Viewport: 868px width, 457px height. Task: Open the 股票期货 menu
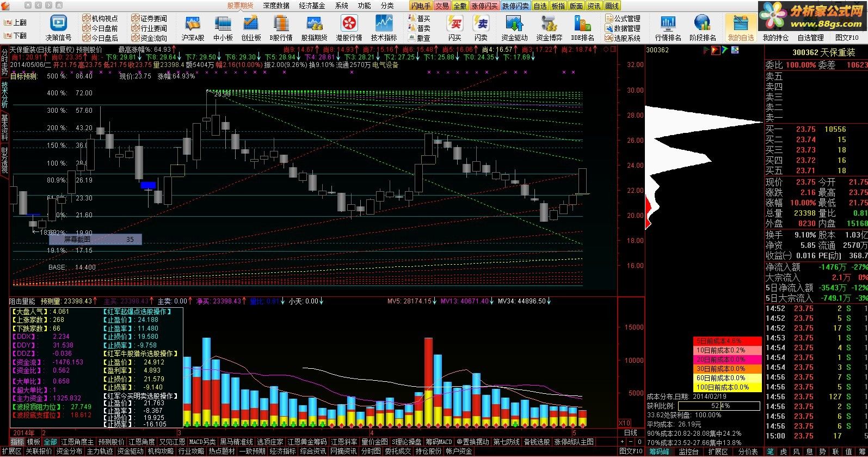tap(240, 5)
